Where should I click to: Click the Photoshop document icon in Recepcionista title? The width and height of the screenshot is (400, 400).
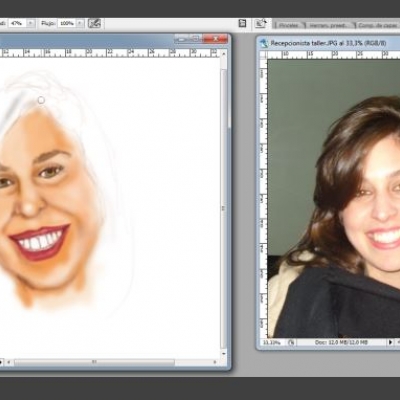pyautogui.click(x=264, y=43)
